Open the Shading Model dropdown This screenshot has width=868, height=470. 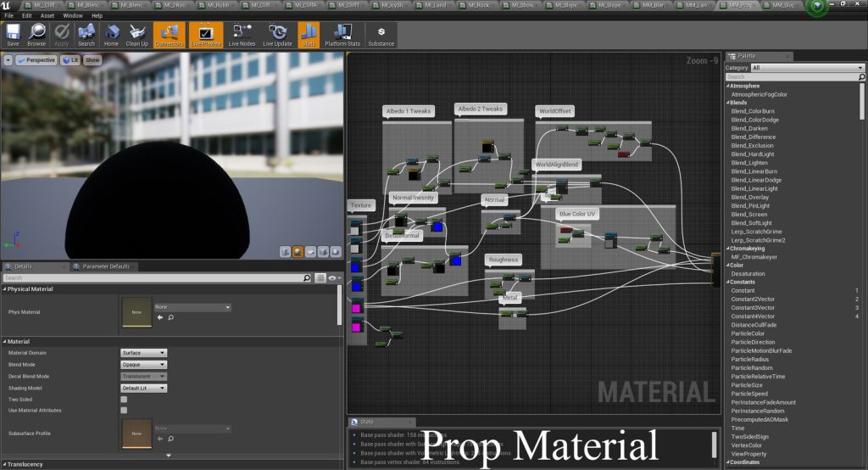[143, 387]
